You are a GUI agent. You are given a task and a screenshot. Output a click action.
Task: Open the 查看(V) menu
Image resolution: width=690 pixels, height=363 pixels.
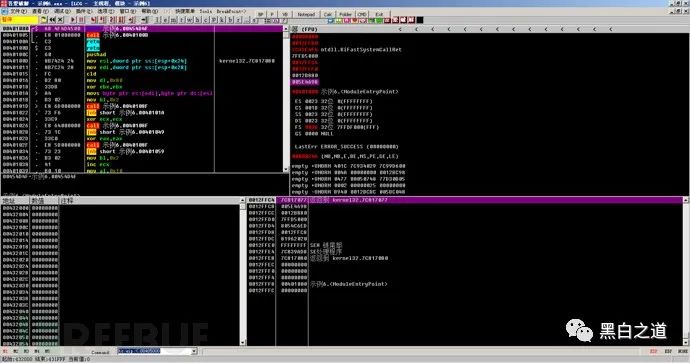click(x=40, y=11)
